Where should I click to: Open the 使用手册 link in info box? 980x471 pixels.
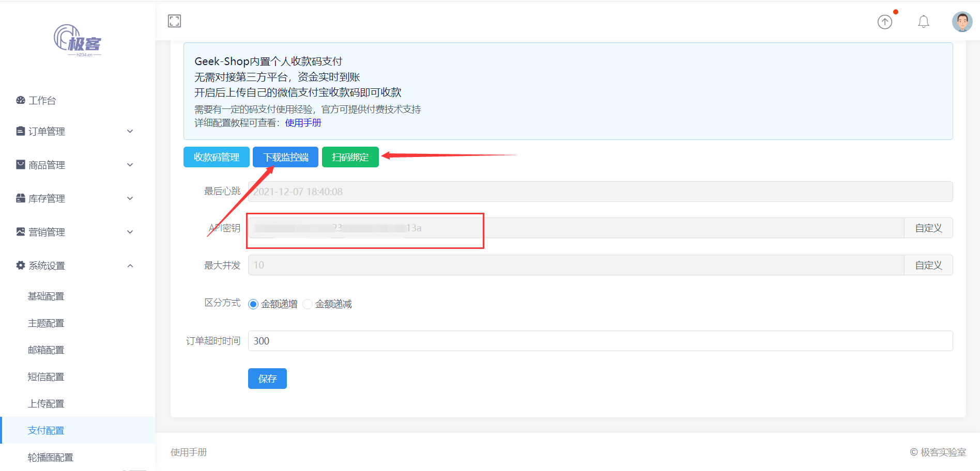303,123
